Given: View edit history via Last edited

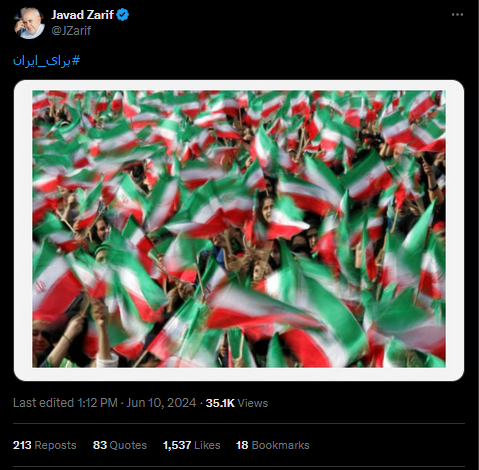Looking at the screenshot, I should point(43,403).
